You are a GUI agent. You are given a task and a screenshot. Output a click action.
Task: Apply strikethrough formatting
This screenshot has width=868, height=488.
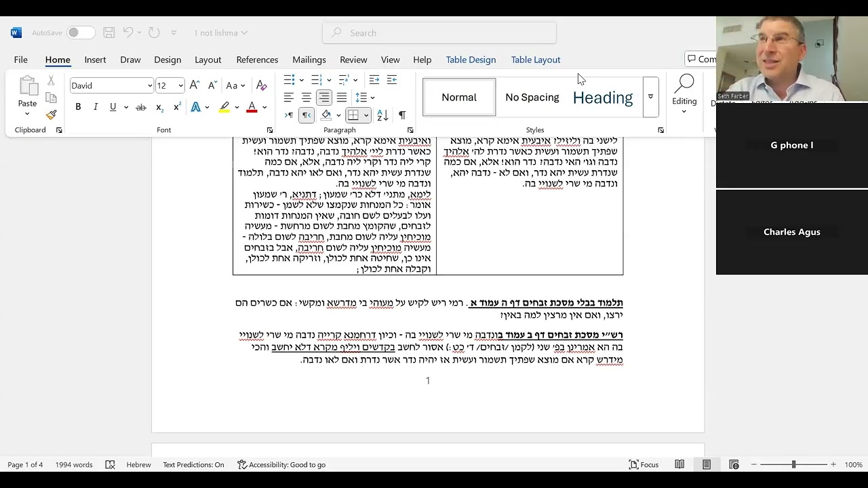coord(141,107)
